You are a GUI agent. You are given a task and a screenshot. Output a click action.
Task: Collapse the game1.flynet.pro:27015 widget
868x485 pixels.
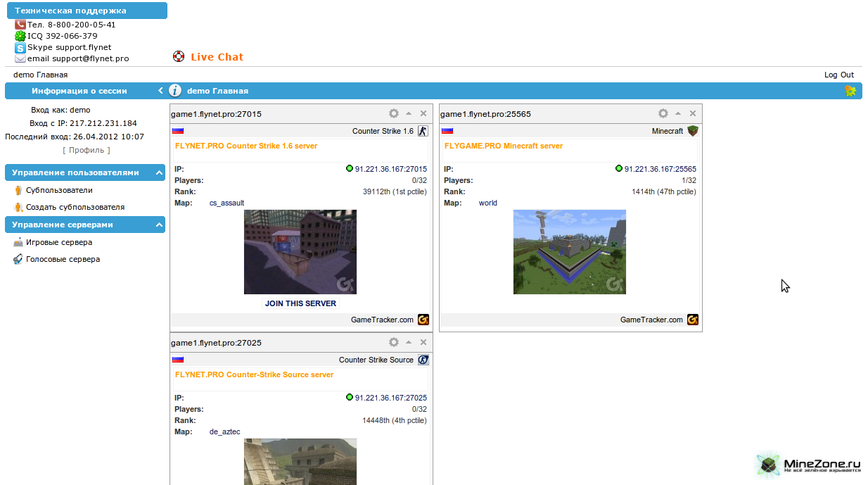point(409,113)
